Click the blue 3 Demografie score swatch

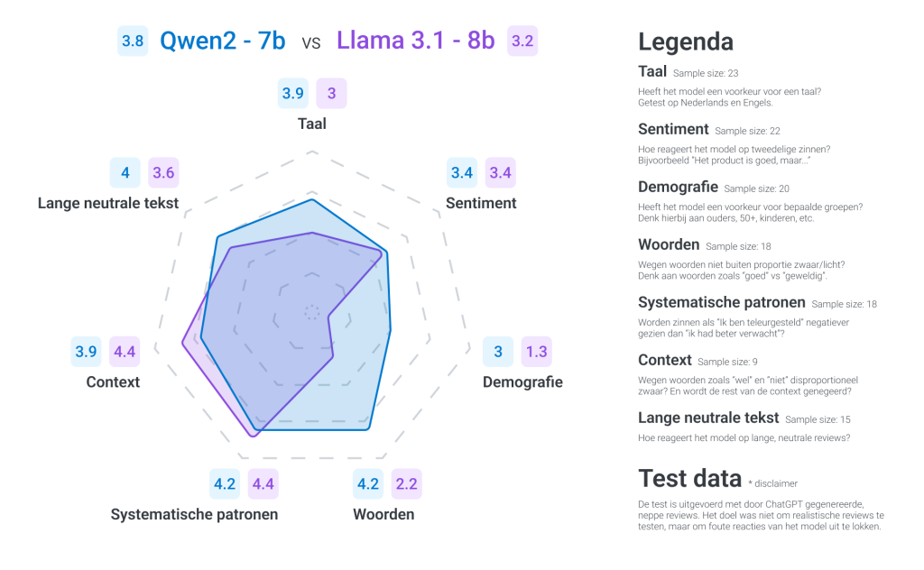tap(498, 352)
